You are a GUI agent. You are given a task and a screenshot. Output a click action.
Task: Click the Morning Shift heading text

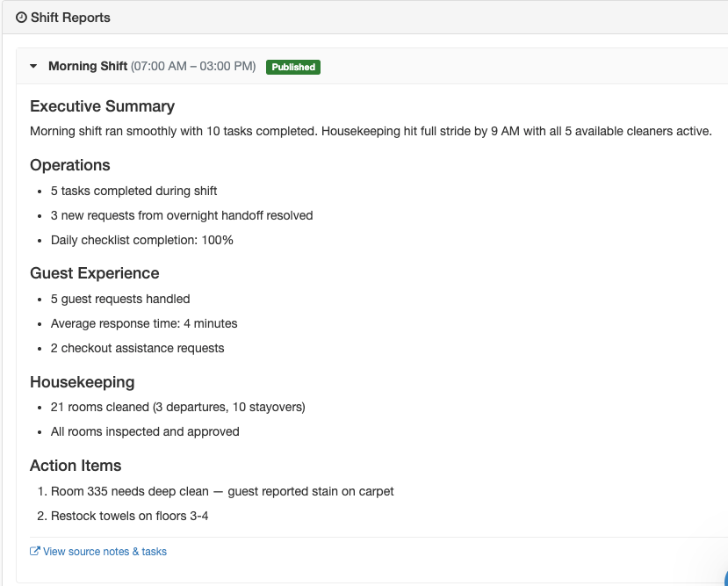click(x=88, y=67)
